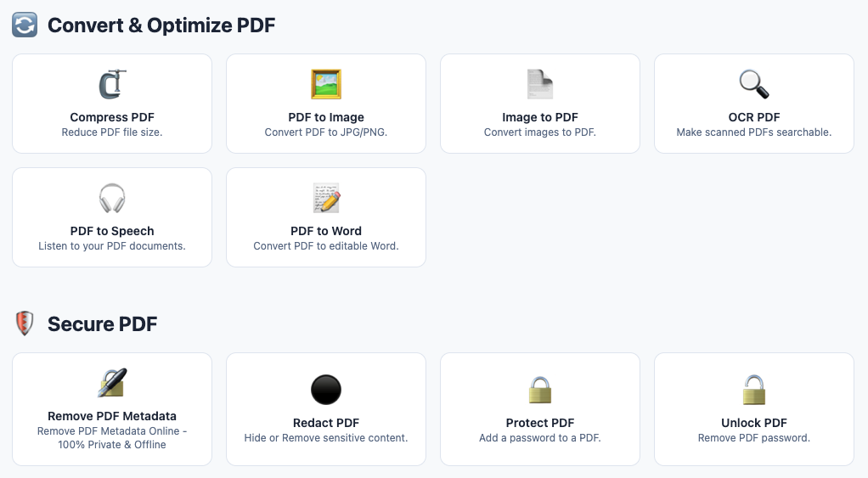Open the Compress PDF tool title
868x478 pixels.
(112, 117)
